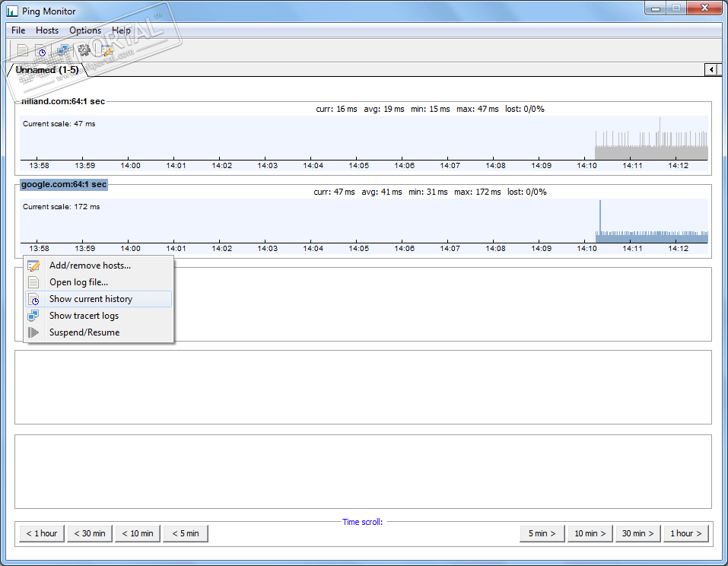728x566 pixels.
Task: Click the monitors icon beside Show tracert logs
Action: coord(33,316)
